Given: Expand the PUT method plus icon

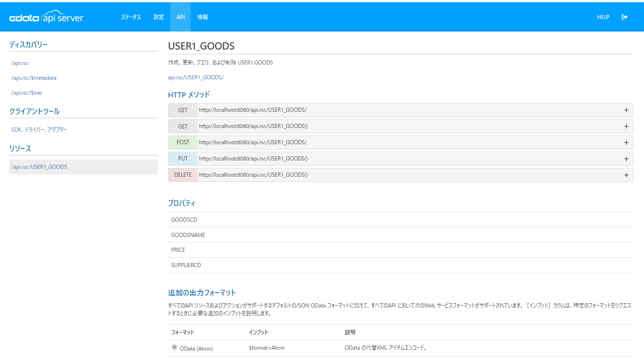Looking at the screenshot, I should point(626,159).
